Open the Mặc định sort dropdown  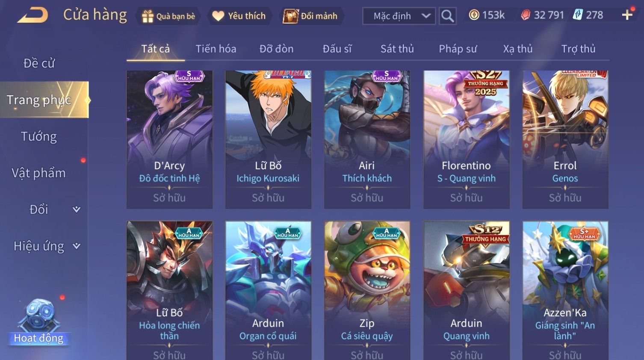click(x=399, y=16)
